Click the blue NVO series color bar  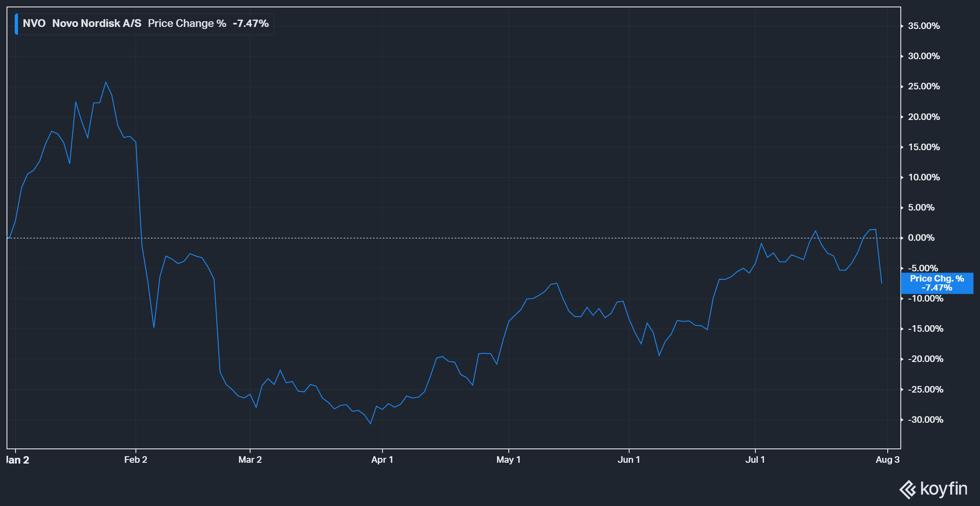(x=16, y=24)
